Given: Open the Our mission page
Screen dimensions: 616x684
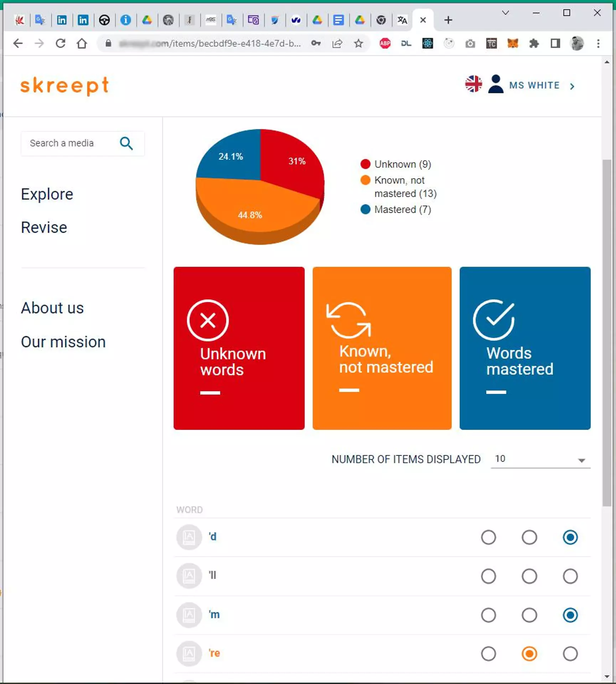Looking at the screenshot, I should coord(63,342).
